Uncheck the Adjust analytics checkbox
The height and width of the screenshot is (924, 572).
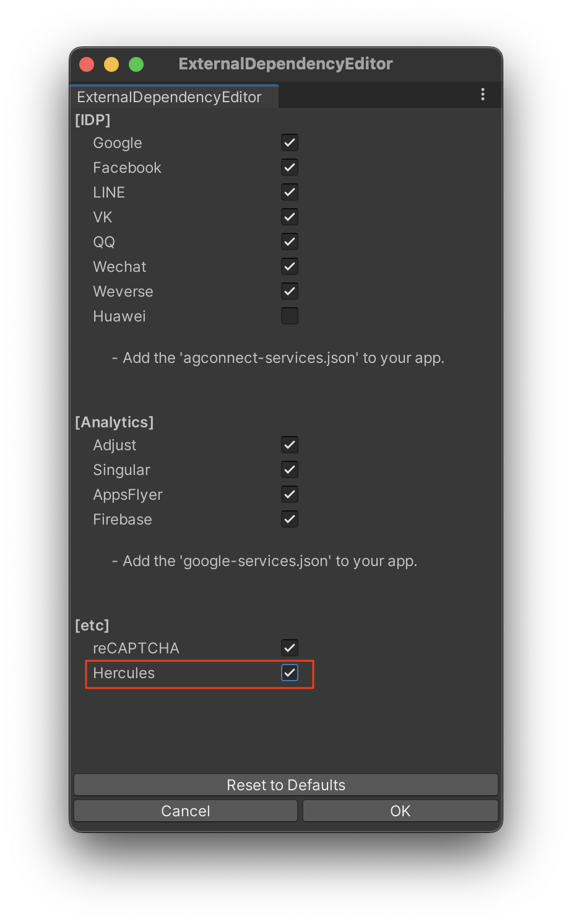click(290, 445)
